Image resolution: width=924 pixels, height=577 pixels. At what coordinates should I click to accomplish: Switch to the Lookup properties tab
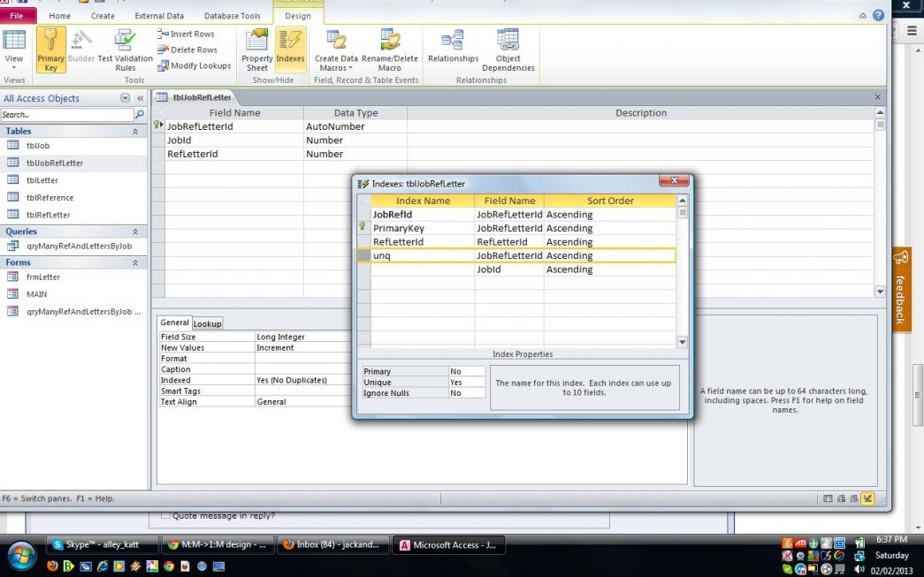208,323
